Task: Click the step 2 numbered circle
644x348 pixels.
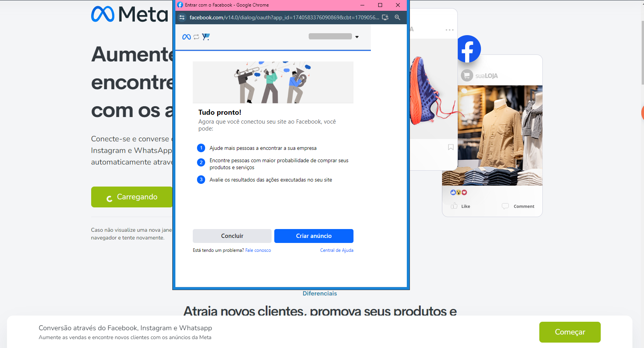Action: click(x=201, y=163)
